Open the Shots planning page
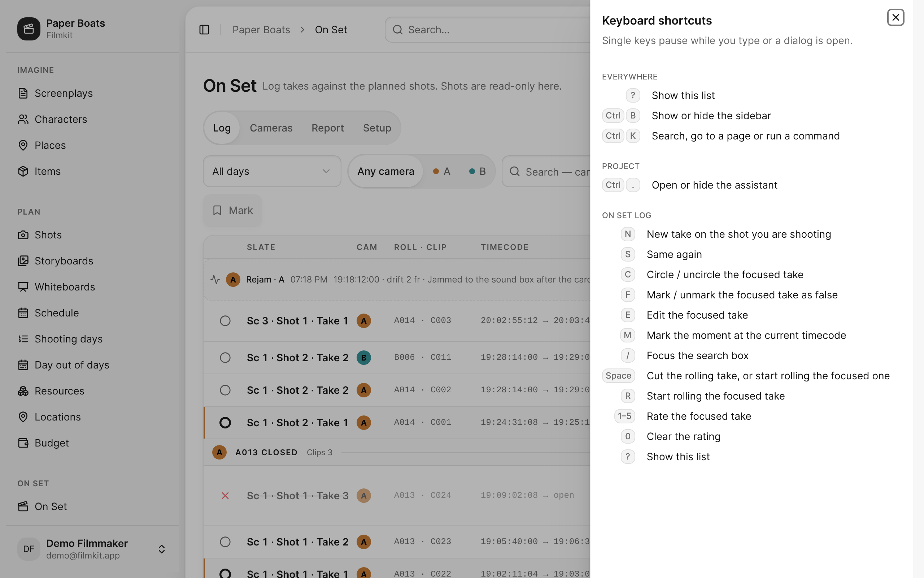The height and width of the screenshot is (578, 924). (92, 235)
